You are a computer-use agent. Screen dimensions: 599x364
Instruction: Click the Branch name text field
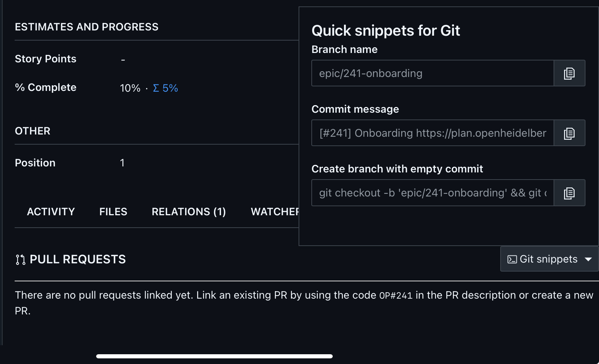pos(432,73)
